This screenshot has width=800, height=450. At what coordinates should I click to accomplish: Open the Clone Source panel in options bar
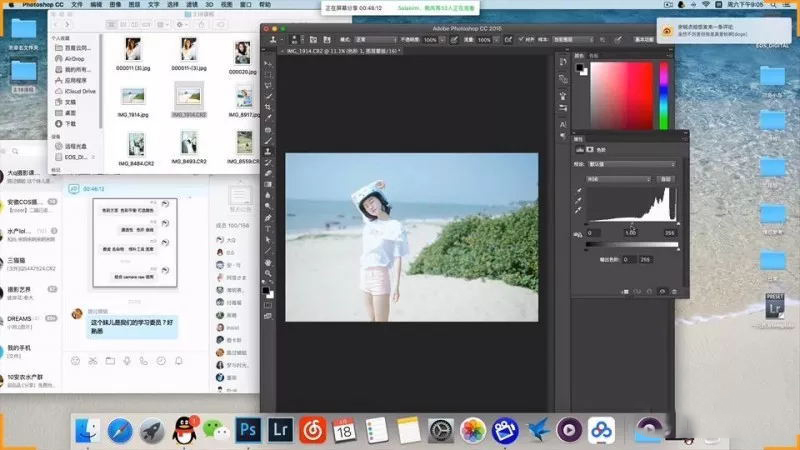[327, 40]
